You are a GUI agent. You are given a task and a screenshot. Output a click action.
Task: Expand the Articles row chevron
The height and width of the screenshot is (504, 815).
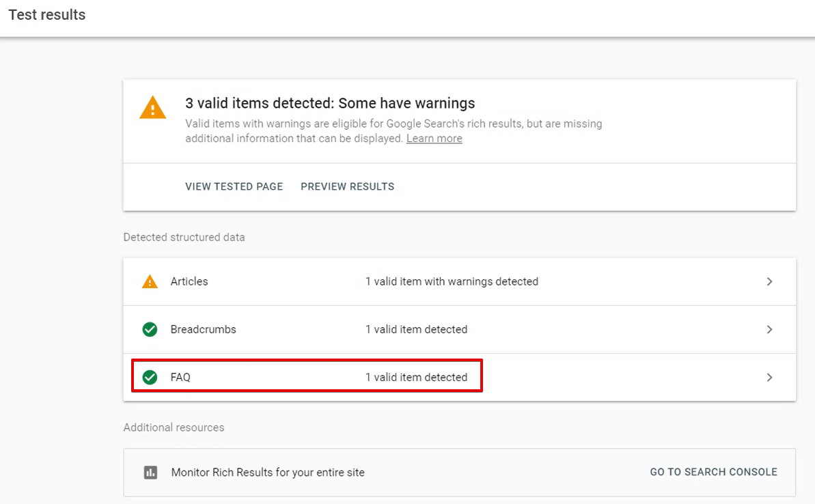[770, 281]
